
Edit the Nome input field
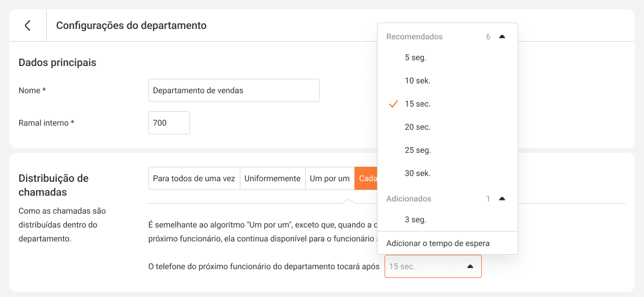(233, 90)
